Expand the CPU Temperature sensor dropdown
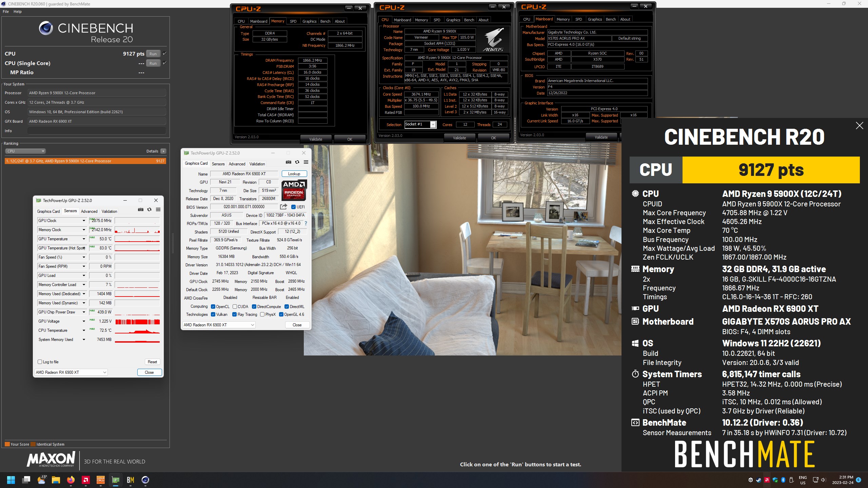The height and width of the screenshot is (488, 868). pos(84,330)
